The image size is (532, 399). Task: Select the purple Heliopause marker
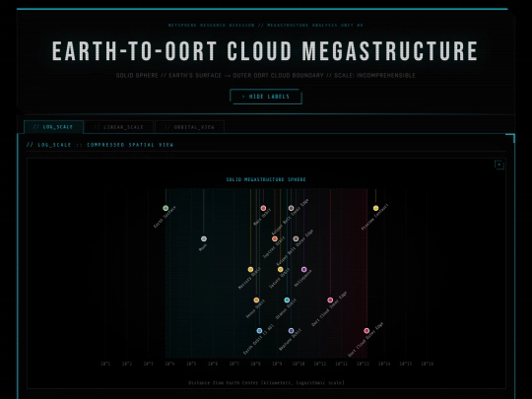[x=304, y=269]
